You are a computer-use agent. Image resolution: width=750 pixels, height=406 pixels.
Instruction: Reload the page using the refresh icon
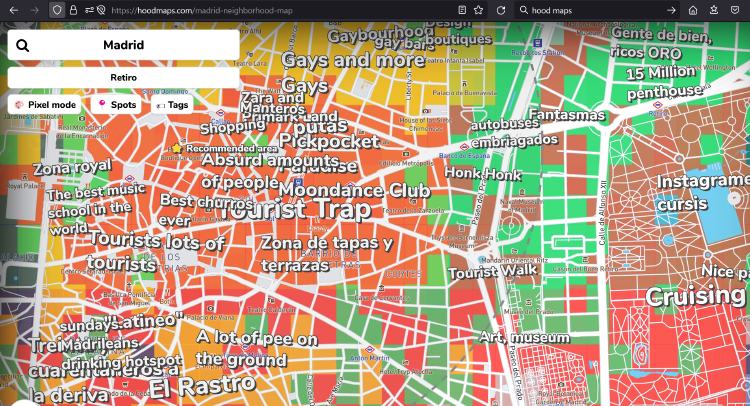501,9
